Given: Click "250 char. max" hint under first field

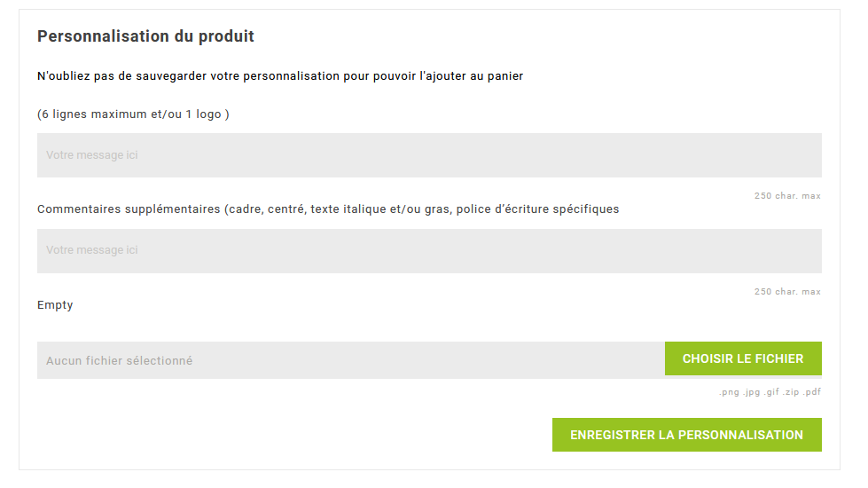Looking at the screenshot, I should coord(787,196).
